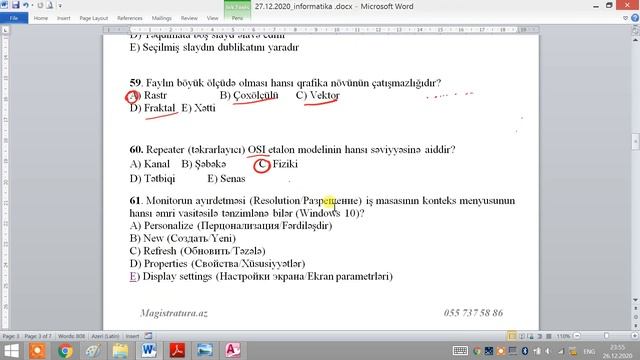Screen dimensions: 640x360
Task: Select Full Screen Reading view button
Action: click(x=522, y=336)
